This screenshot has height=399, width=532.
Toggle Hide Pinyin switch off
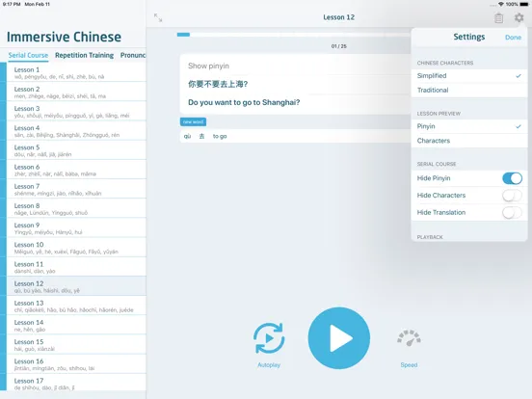click(512, 178)
